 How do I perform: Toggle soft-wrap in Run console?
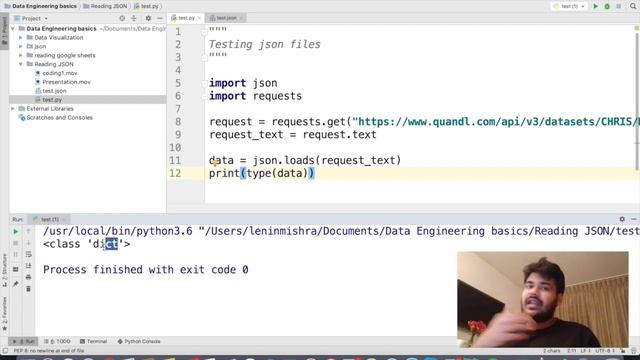(x=29, y=255)
